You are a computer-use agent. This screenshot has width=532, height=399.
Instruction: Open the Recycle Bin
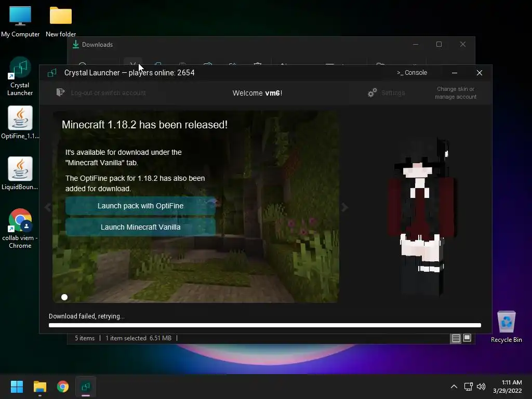tap(506, 327)
